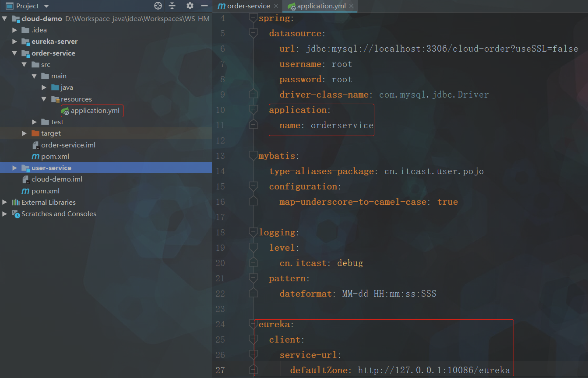The width and height of the screenshot is (588, 378).
Task: Fold the client block on line 25
Action: click(x=253, y=339)
